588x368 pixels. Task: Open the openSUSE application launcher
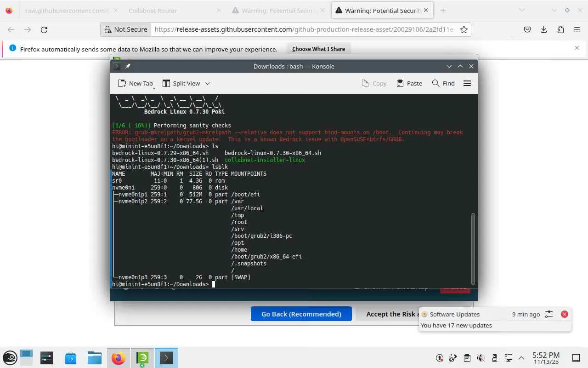point(10,358)
